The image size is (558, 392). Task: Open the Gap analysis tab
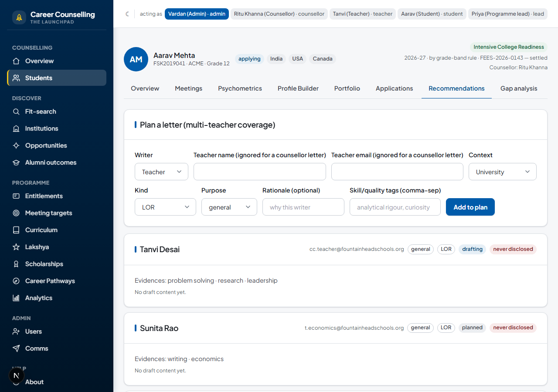tap(519, 88)
